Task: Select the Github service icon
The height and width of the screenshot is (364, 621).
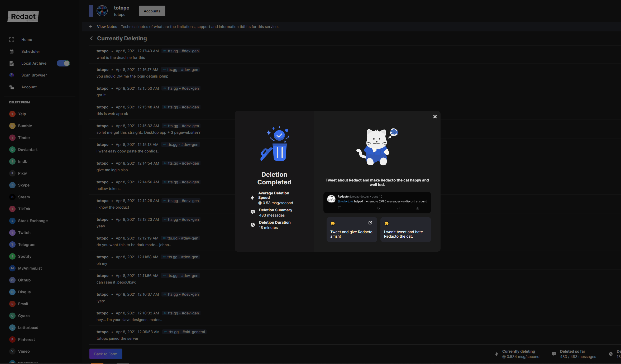Action: 12,280
